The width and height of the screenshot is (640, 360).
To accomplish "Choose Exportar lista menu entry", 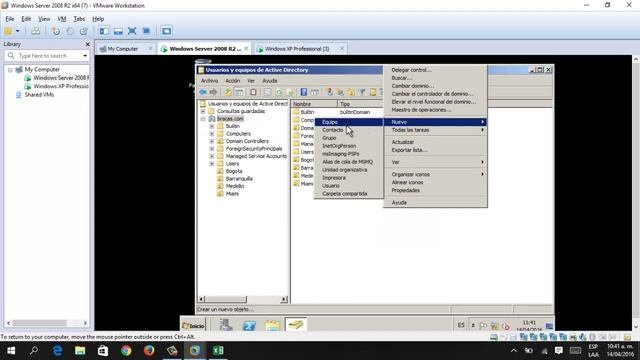I will click(x=435, y=150).
